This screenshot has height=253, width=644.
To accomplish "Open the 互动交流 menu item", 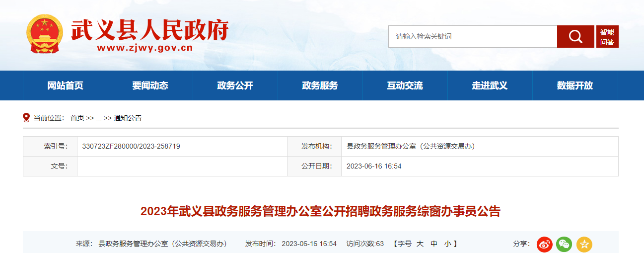I will pos(405,85).
